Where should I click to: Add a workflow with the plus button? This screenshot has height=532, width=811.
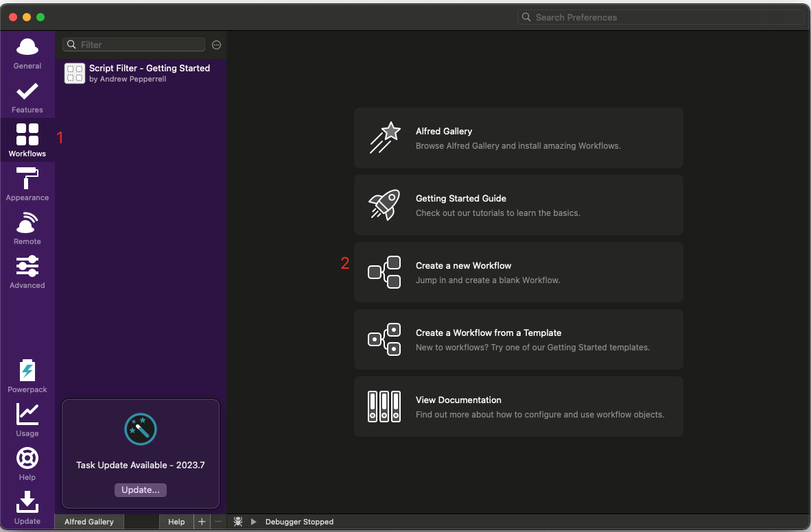tap(202, 522)
